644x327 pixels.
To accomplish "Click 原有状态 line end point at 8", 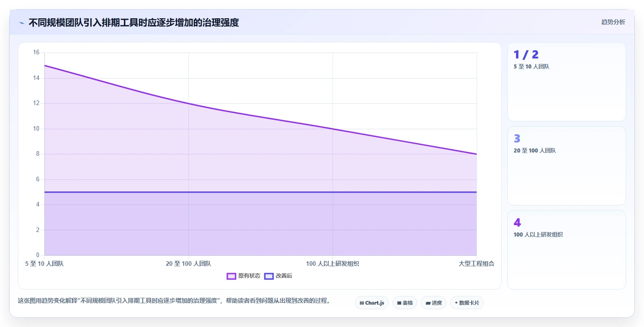I will (477, 154).
